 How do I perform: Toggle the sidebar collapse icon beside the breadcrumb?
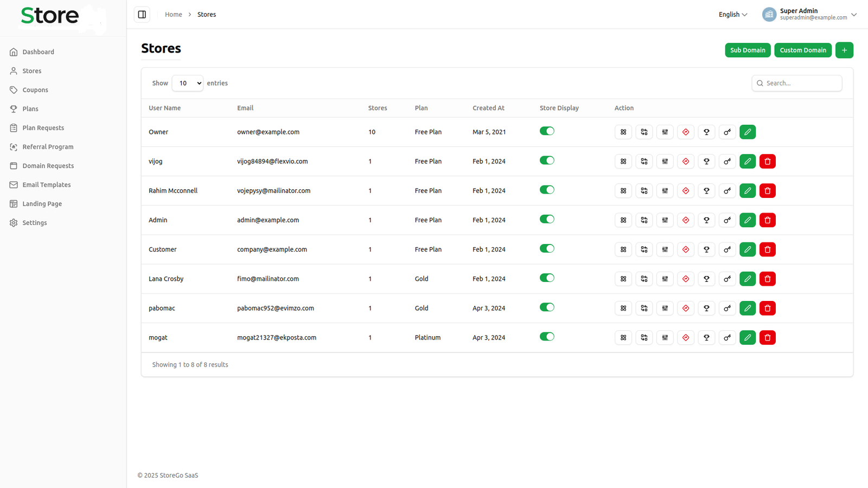(x=142, y=15)
